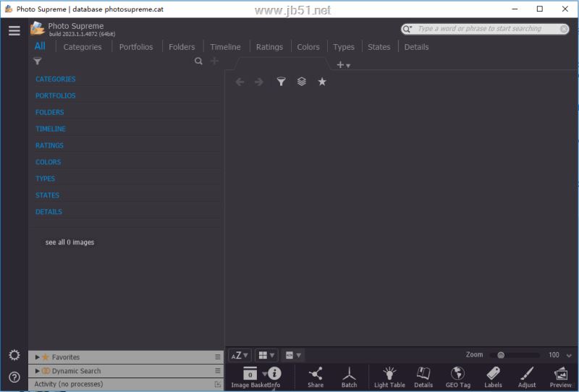Image resolution: width=579 pixels, height=392 pixels.
Task: Open the Adjust brush tool
Action: pyautogui.click(x=527, y=378)
